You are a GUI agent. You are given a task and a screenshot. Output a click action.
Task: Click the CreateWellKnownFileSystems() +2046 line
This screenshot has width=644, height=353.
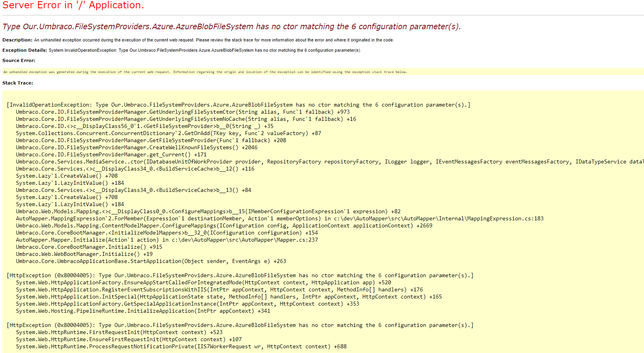point(137,147)
